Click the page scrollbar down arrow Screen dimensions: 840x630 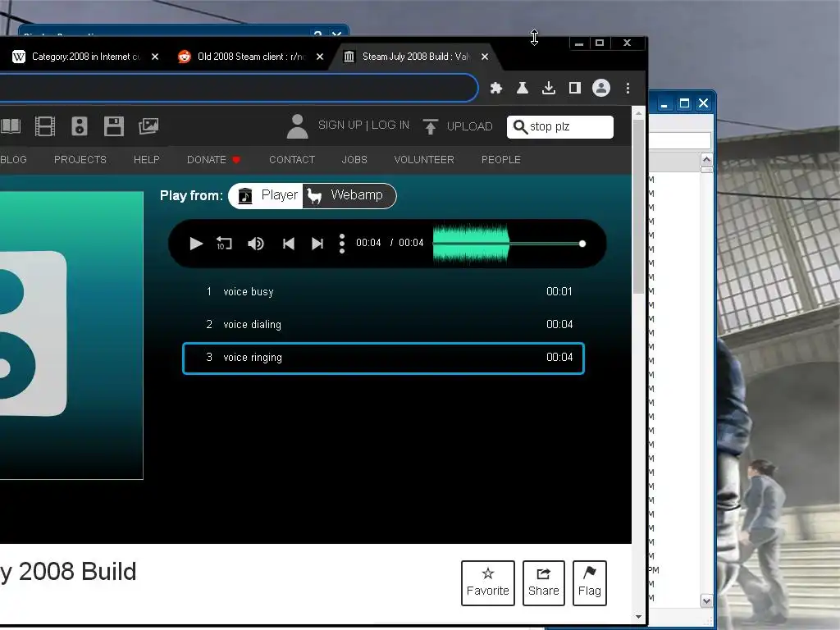(x=638, y=617)
